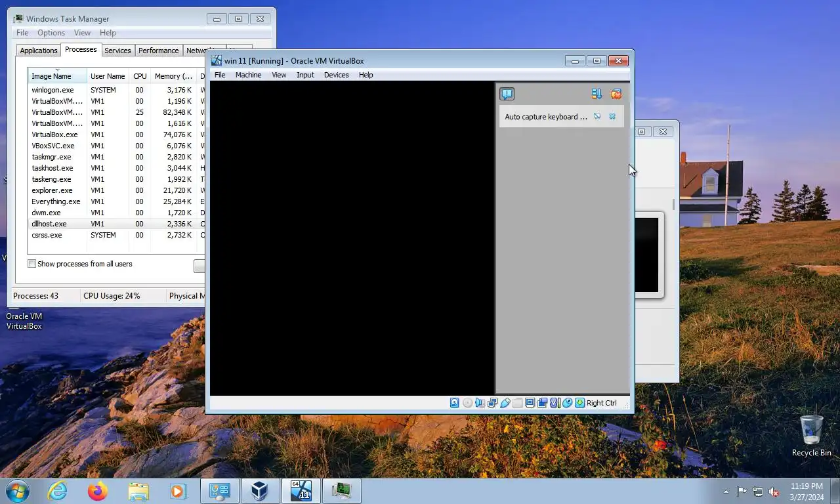This screenshot has height=504, width=840.
Task: Sort processes by the Image Name column header
Action: click(x=57, y=75)
